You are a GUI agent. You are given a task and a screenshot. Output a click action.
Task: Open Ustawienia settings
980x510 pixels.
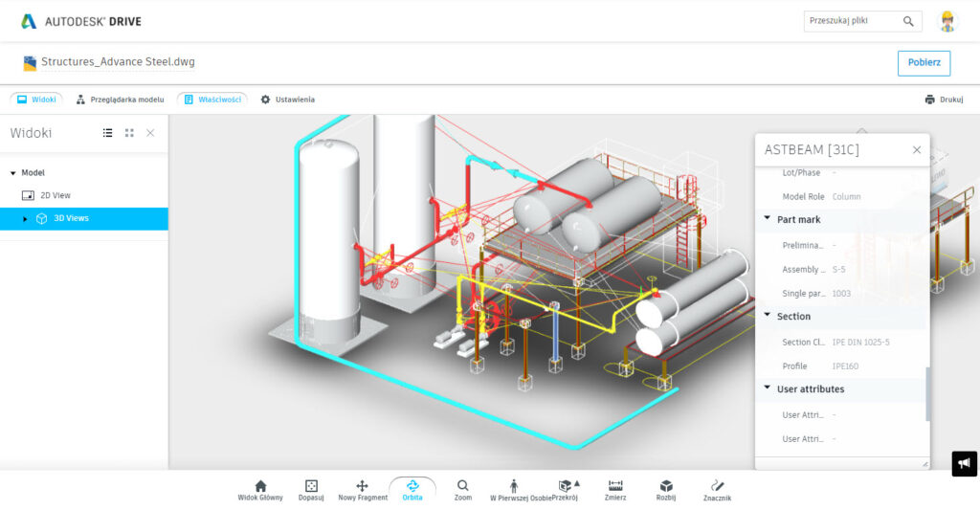coord(287,100)
